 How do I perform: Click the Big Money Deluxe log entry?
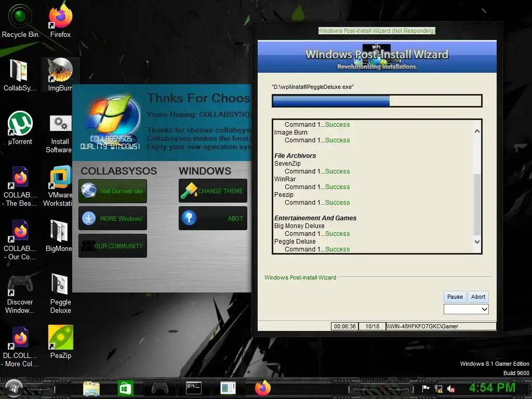(x=299, y=226)
